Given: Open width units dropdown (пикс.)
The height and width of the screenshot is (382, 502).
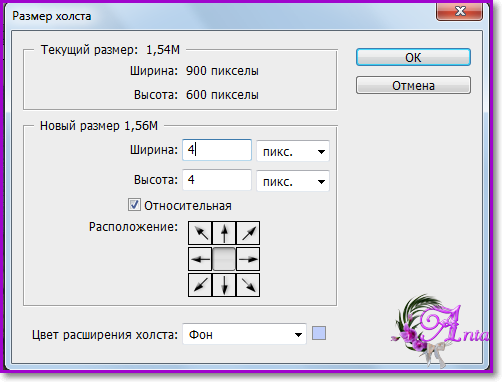Looking at the screenshot, I should tap(293, 151).
